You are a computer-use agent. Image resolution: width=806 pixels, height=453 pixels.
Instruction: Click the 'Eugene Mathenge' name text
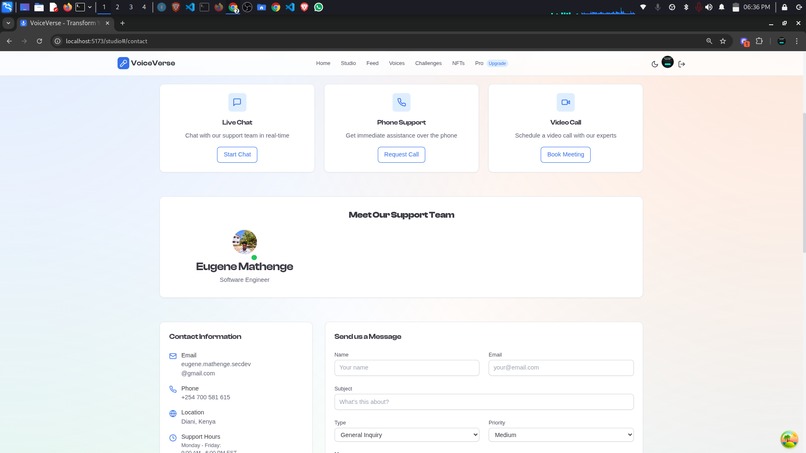(245, 266)
